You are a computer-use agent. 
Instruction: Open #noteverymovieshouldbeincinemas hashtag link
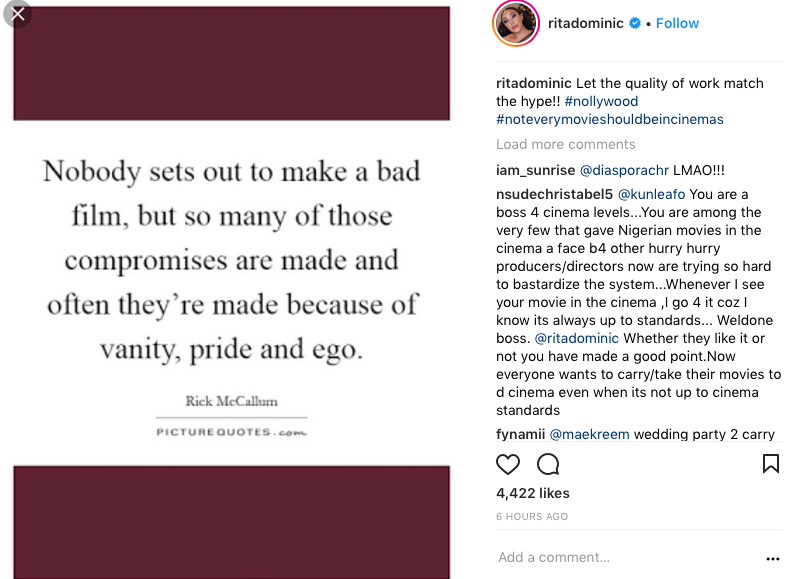coord(610,120)
